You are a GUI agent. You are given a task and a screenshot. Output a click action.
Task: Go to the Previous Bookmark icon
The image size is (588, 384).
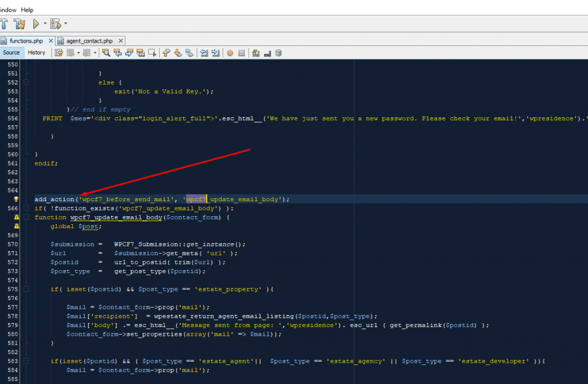click(x=167, y=53)
